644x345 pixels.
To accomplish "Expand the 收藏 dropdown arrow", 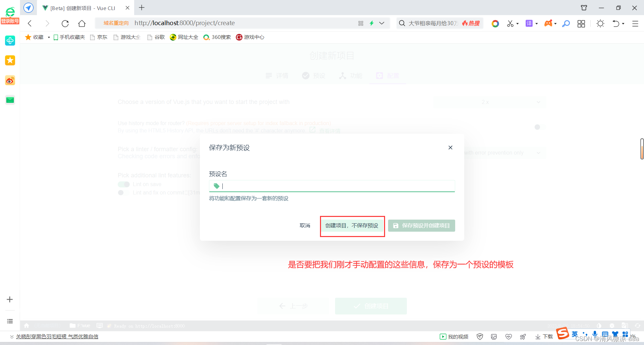I will (49, 37).
